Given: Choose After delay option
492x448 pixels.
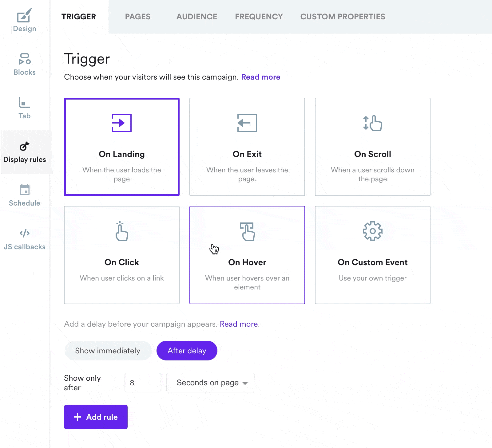Looking at the screenshot, I should (187, 351).
